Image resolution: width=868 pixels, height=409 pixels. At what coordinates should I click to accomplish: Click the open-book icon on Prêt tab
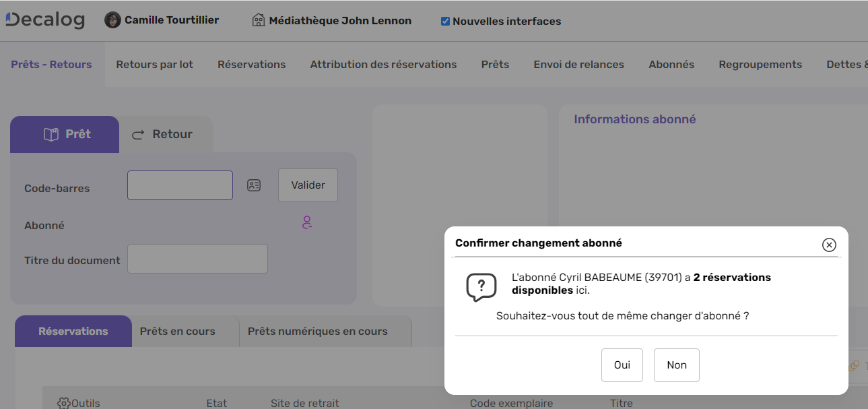51,135
